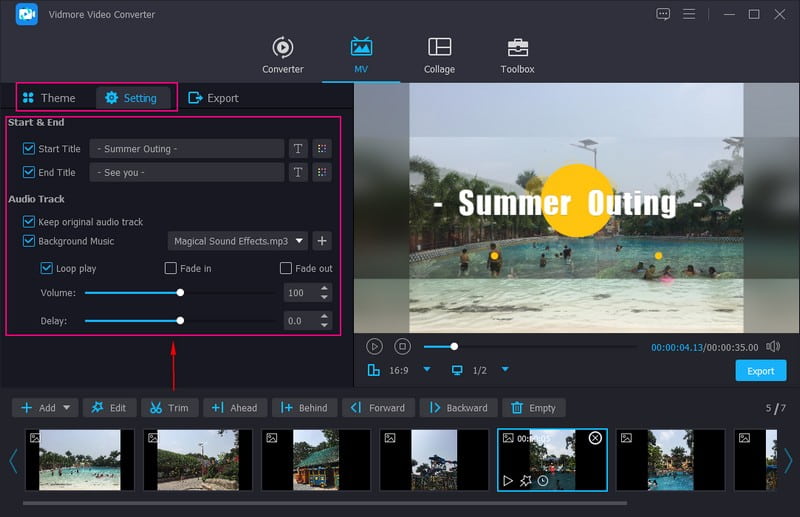Switch to the Theme tab
The image size is (800, 517).
coord(48,98)
